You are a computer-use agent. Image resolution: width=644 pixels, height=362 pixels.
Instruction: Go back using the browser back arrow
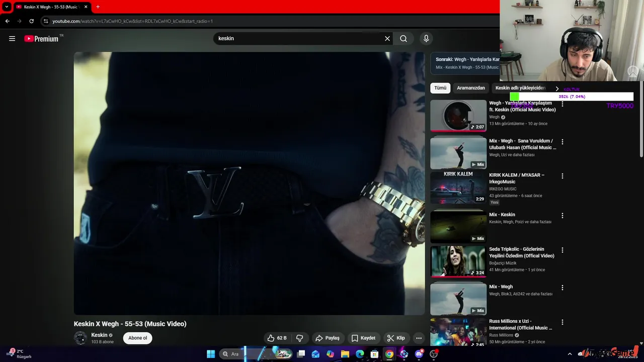[x=7, y=21]
